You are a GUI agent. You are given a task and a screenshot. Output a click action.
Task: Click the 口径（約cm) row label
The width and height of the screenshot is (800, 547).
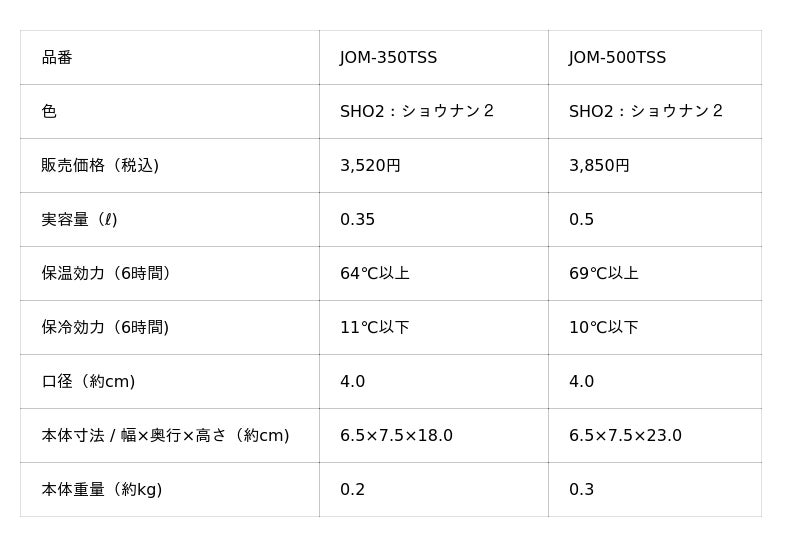88,382
